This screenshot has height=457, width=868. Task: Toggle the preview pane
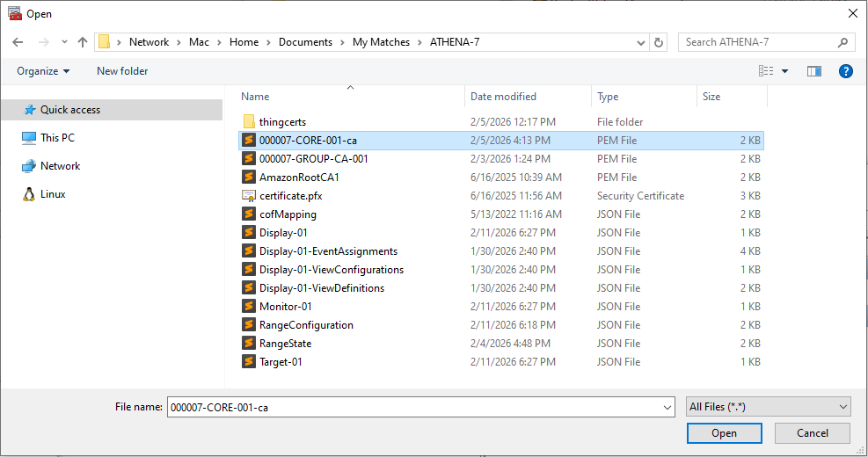[x=813, y=71]
